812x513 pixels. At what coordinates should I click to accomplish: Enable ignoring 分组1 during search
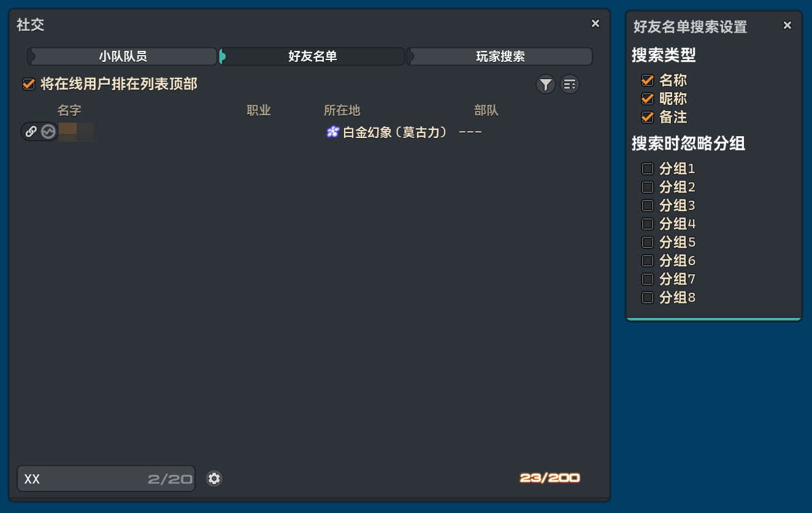pos(648,168)
